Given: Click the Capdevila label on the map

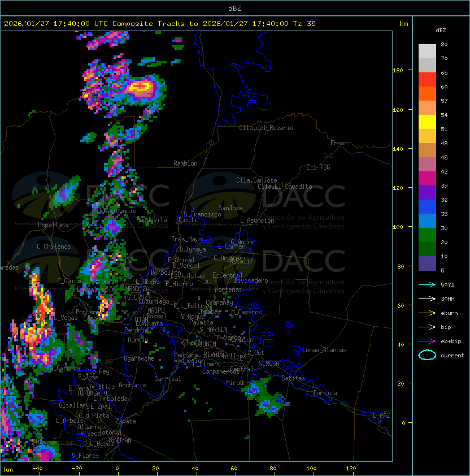Looking at the screenshot, I should click(x=152, y=220).
